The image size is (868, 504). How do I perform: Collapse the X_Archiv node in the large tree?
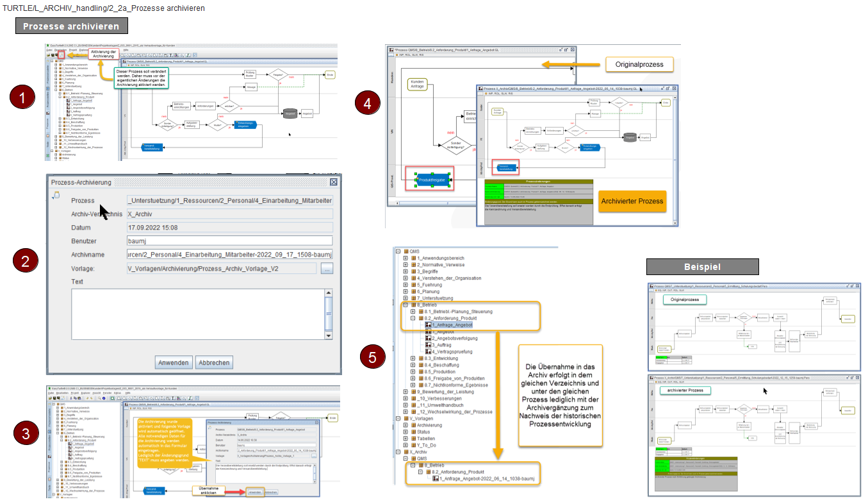pos(398,452)
